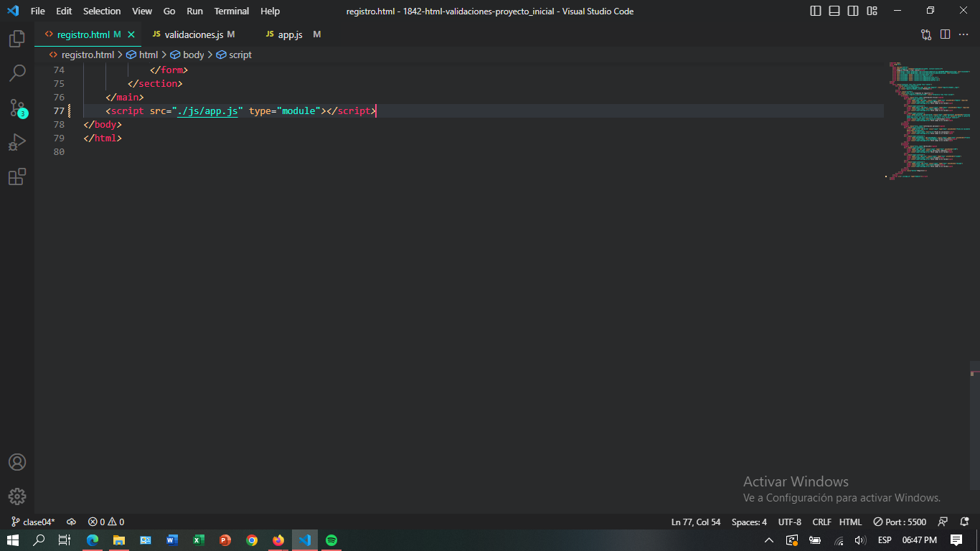Open the Edit menu

click(64, 11)
